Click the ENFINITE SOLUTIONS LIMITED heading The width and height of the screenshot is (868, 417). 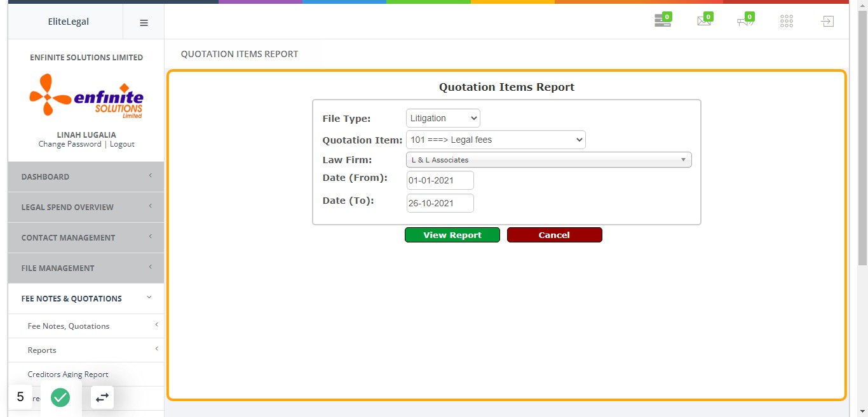point(86,57)
